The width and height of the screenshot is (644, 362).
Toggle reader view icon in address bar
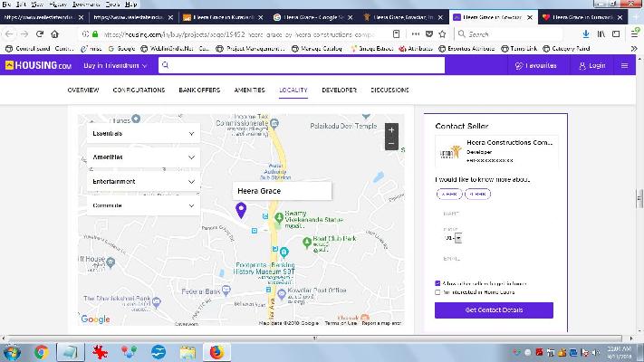pos(396,34)
